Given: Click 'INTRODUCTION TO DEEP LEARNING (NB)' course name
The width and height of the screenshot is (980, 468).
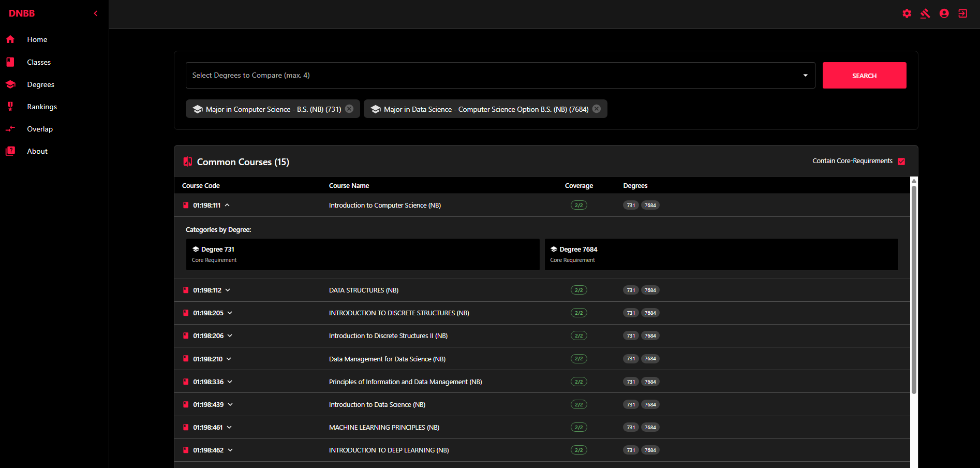Looking at the screenshot, I should click(x=389, y=450).
